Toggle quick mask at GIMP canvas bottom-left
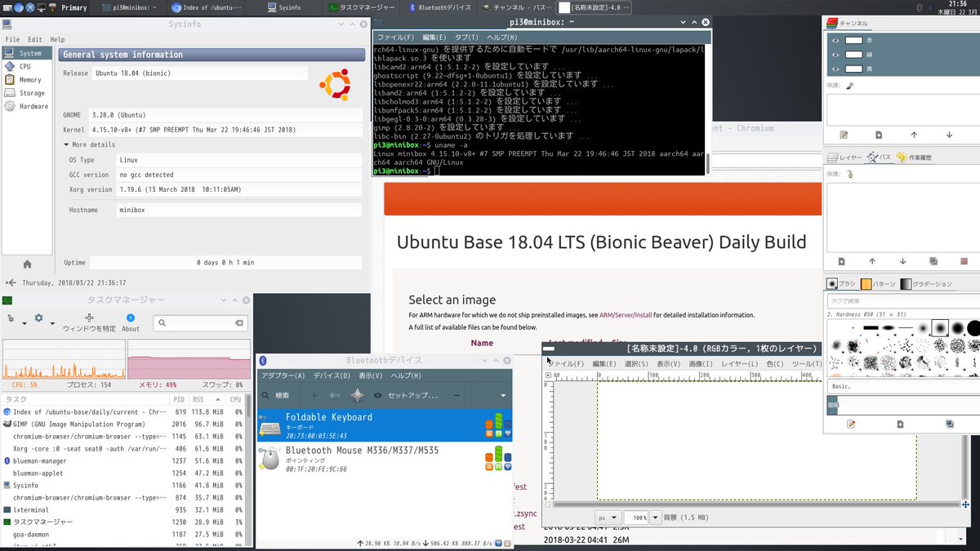Image resolution: width=980 pixels, height=551 pixels. 549,504
